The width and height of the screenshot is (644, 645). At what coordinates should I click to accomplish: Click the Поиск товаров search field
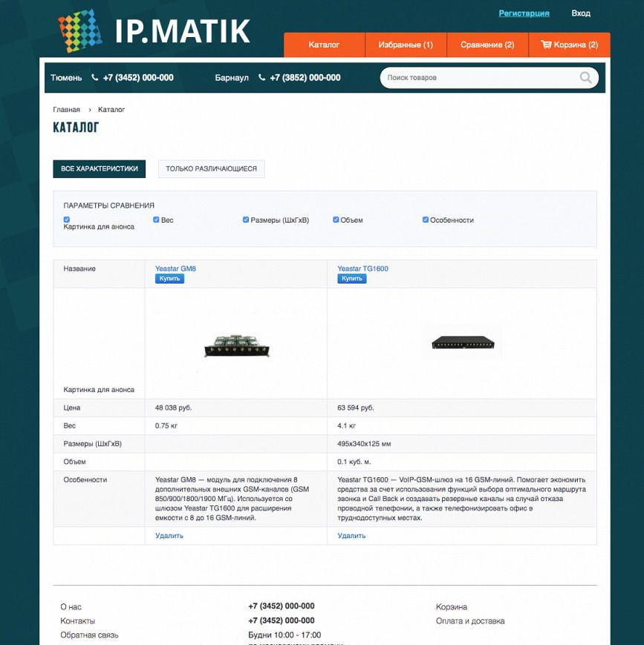pos(479,77)
